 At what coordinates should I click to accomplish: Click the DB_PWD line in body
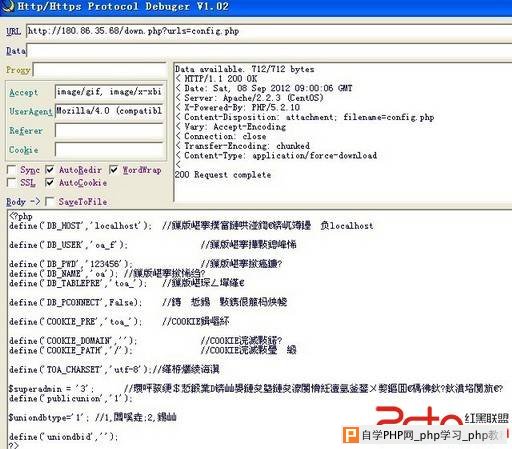pos(145,264)
